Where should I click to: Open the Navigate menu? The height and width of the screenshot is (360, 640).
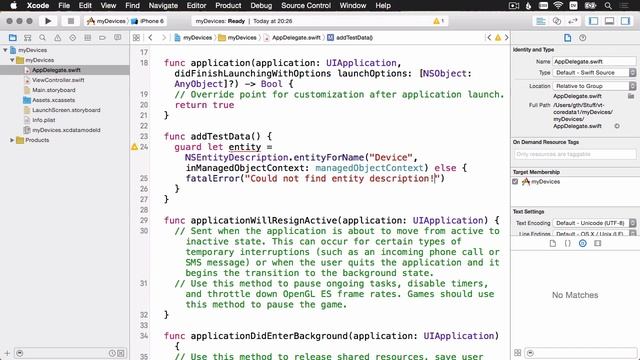pos(163,5)
